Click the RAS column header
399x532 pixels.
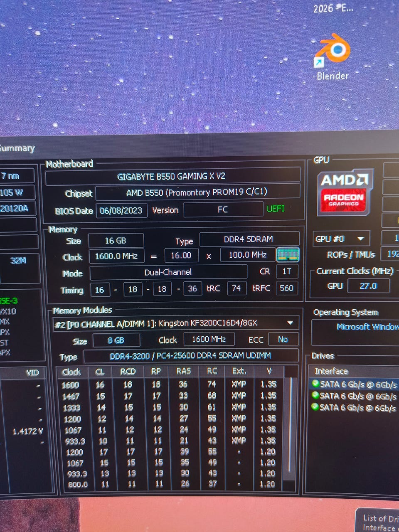pyautogui.click(x=183, y=371)
